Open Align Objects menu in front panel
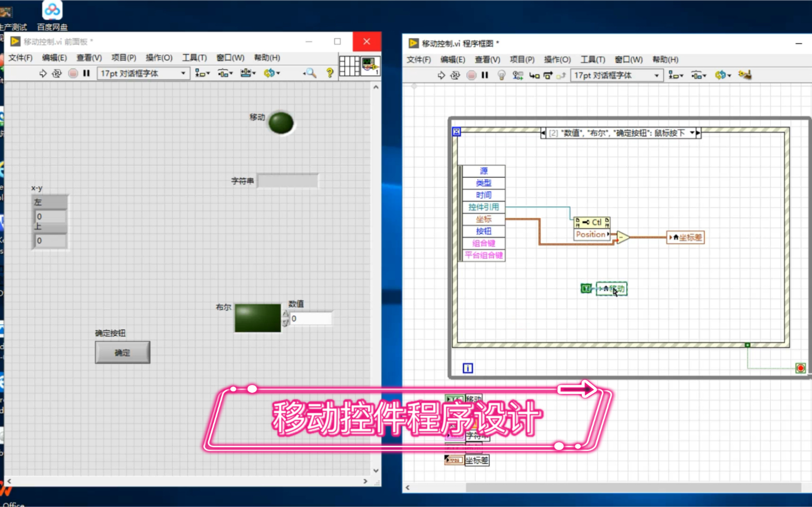This screenshot has width=812, height=507. click(x=202, y=74)
